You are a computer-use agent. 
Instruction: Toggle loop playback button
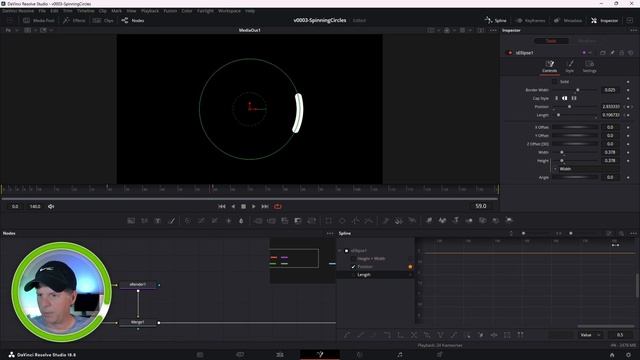tap(278, 207)
